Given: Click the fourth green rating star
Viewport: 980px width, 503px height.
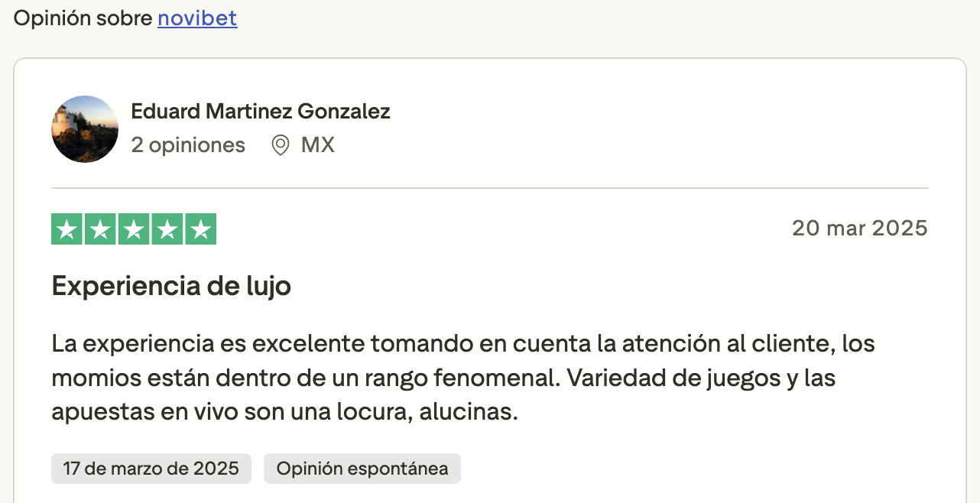Looking at the screenshot, I should [167, 229].
